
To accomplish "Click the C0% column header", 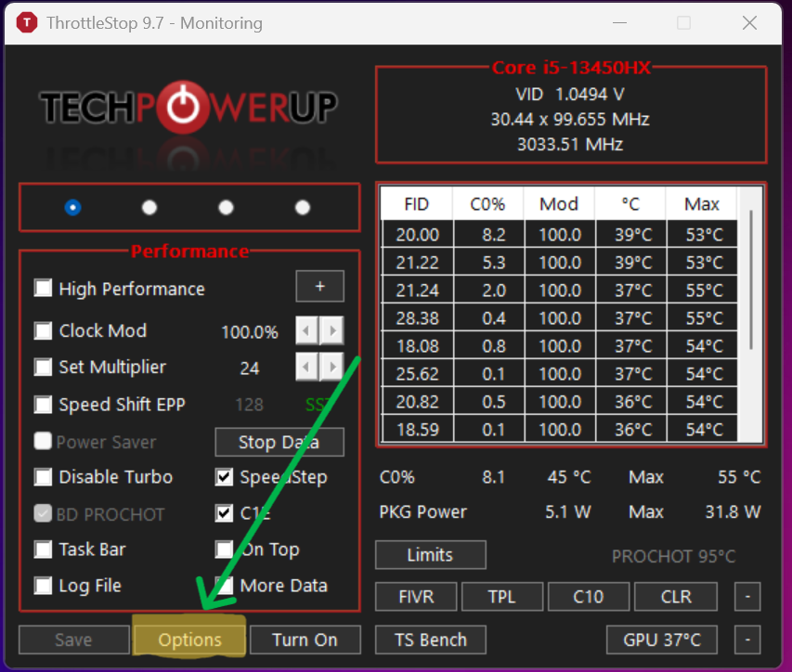I will (x=488, y=204).
